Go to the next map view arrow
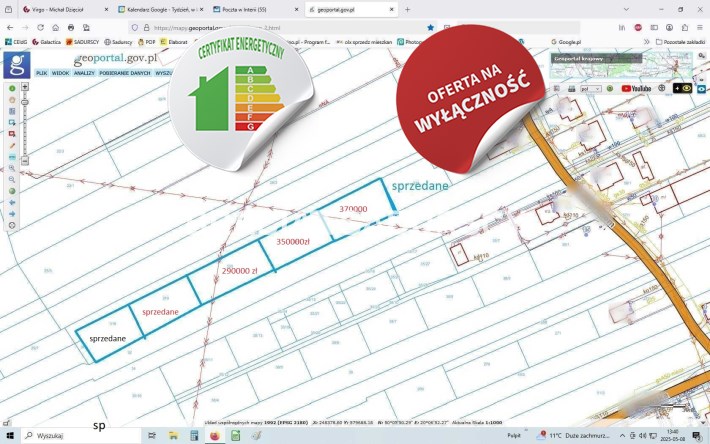 (12, 213)
